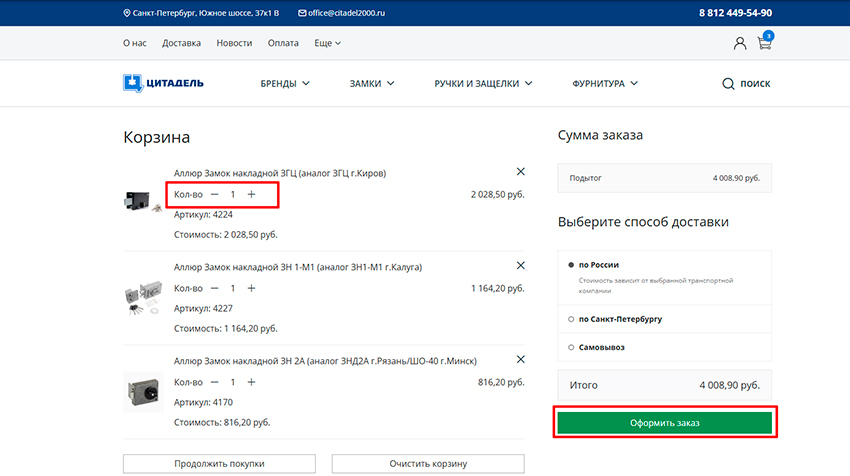850x476 pixels.
Task: Open ЗН 2А lock product thumbnail
Action: coord(143,391)
